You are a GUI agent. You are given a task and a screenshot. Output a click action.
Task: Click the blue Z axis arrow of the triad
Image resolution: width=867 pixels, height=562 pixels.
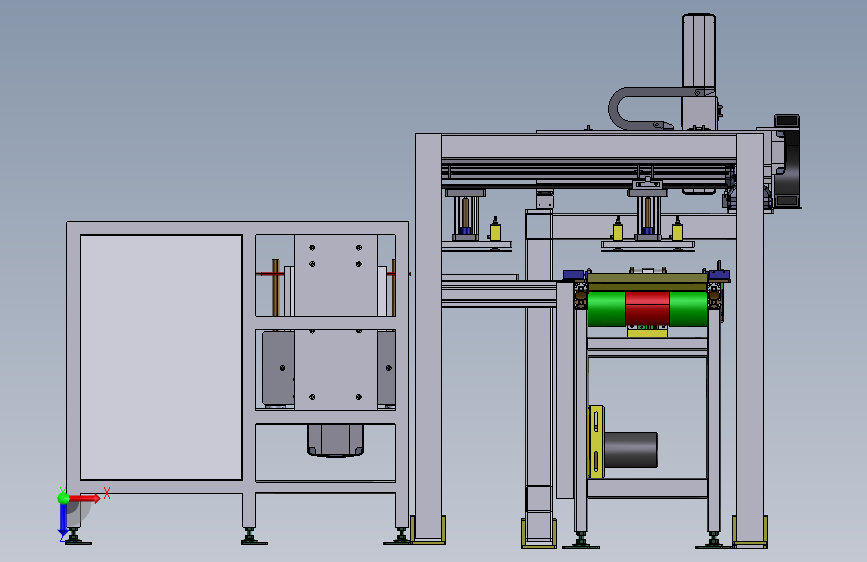coord(63,521)
